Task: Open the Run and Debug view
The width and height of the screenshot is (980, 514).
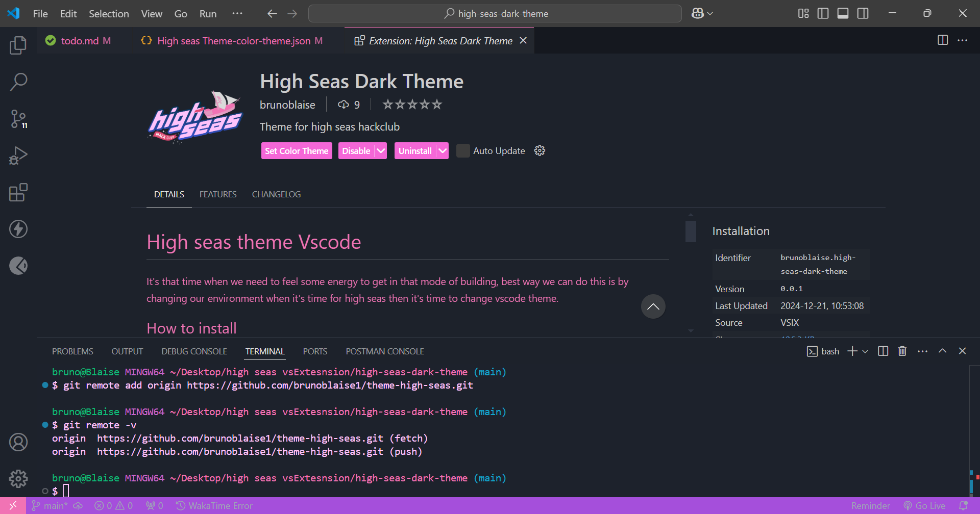Action: point(18,156)
